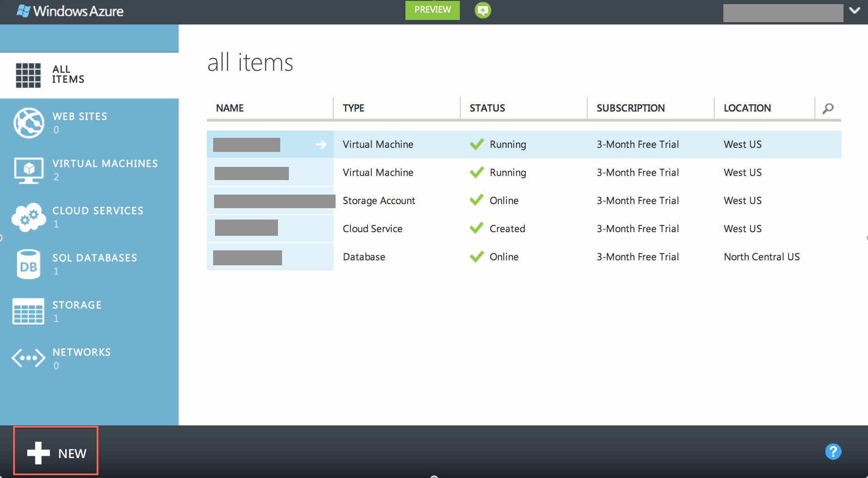The image size is (868, 478).
Task: Open the WEB SITES section
Action: [x=80, y=117]
